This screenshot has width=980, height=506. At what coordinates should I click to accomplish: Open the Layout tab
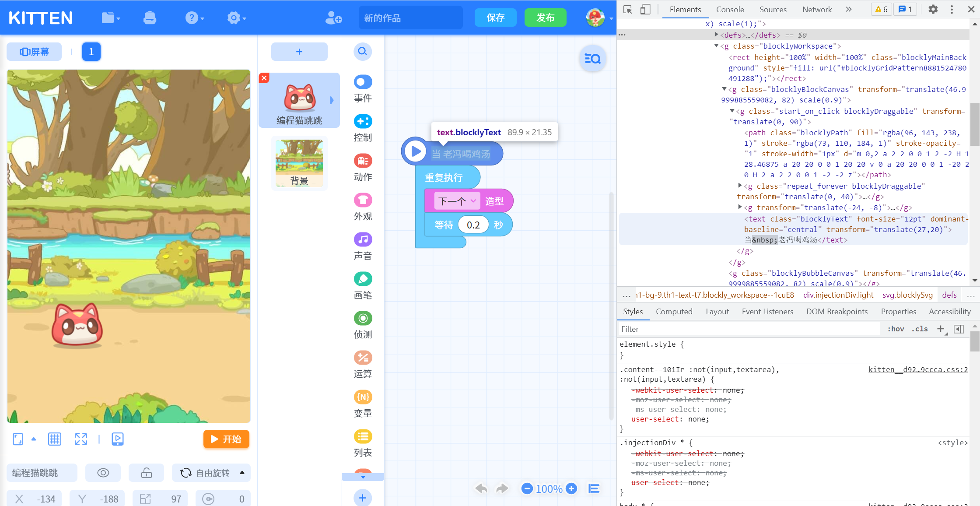point(717,311)
